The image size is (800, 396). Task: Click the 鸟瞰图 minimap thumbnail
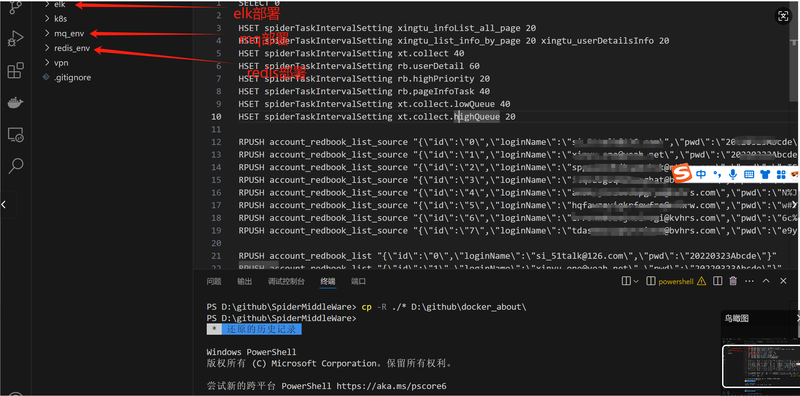pyautogui.click(x=761, y=366)
